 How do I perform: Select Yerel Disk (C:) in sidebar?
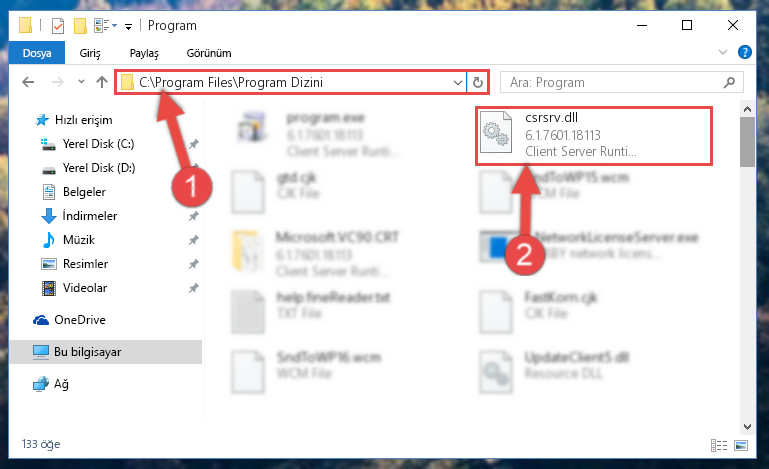pos(98,144)
